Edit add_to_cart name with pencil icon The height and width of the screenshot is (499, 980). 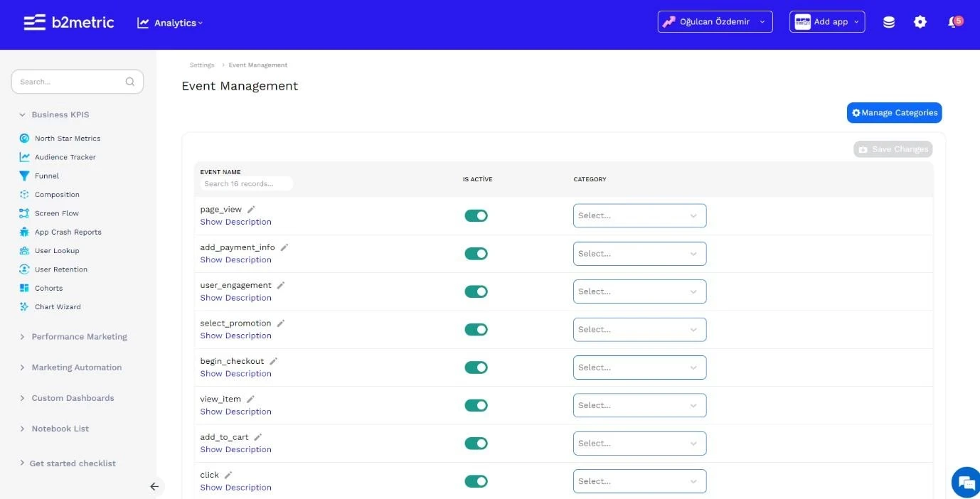(258, 437)
